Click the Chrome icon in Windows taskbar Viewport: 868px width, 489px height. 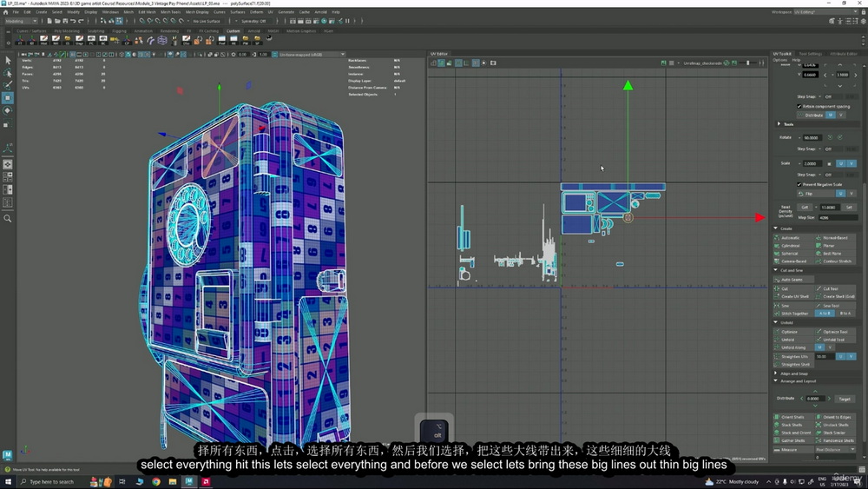[156, 482]
